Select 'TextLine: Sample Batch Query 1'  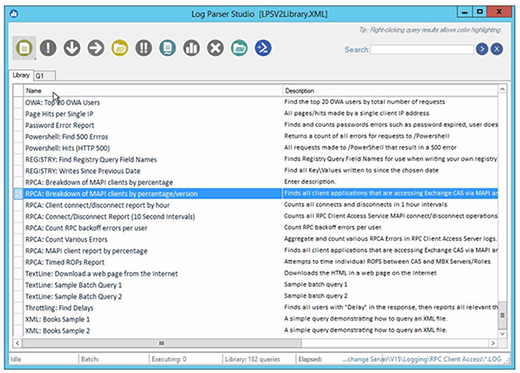(74, 285)
